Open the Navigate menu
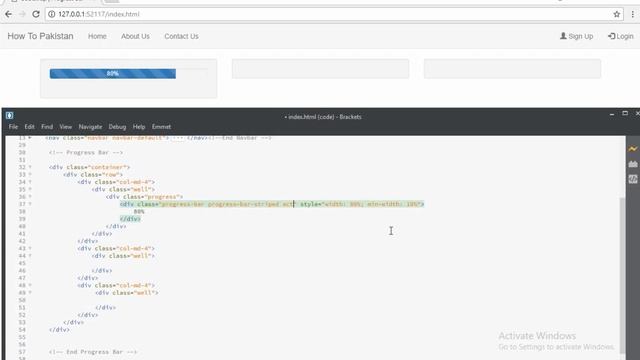Viewport: 640px width, 360px height. click(90, 127)
